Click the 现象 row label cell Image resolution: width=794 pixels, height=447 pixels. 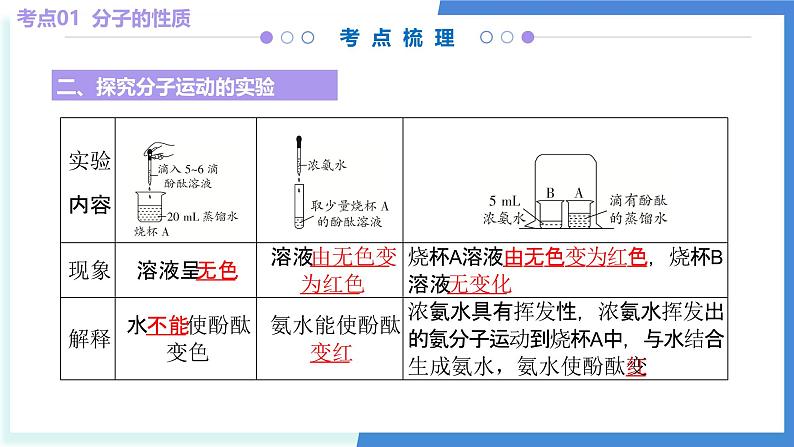tap(88, 270)
